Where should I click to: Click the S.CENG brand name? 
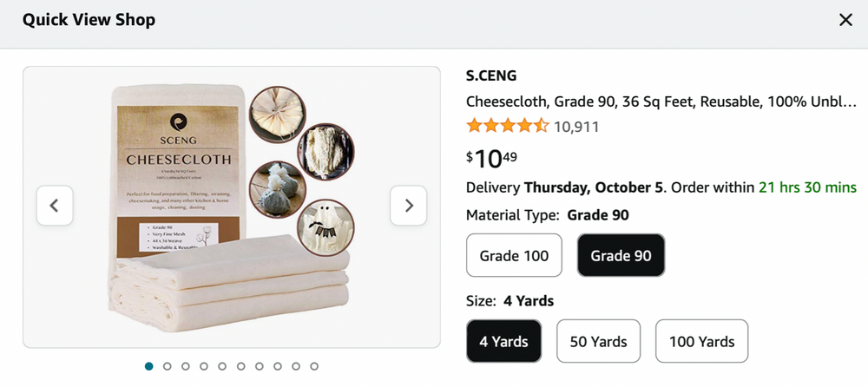pyautogui.click(x=491, y=75)
